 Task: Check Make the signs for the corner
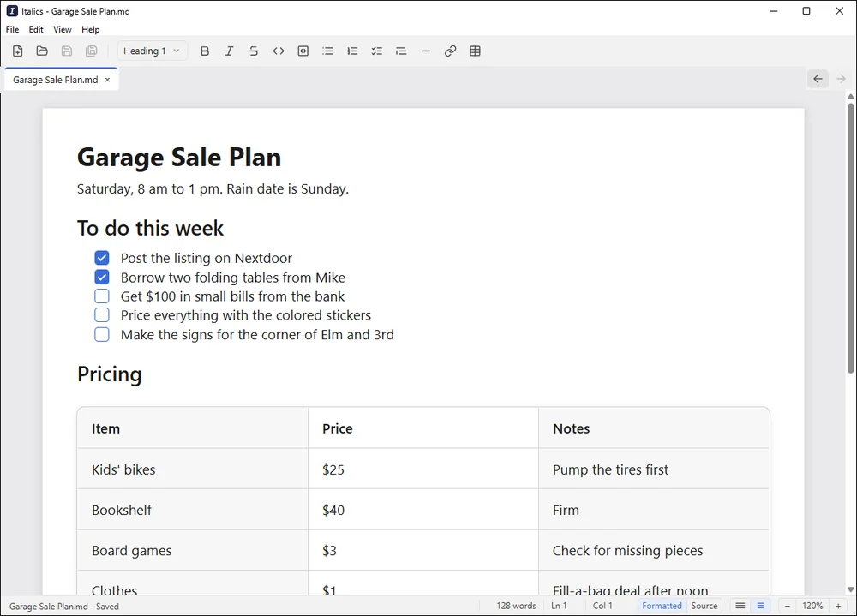[x=102, y=334]
